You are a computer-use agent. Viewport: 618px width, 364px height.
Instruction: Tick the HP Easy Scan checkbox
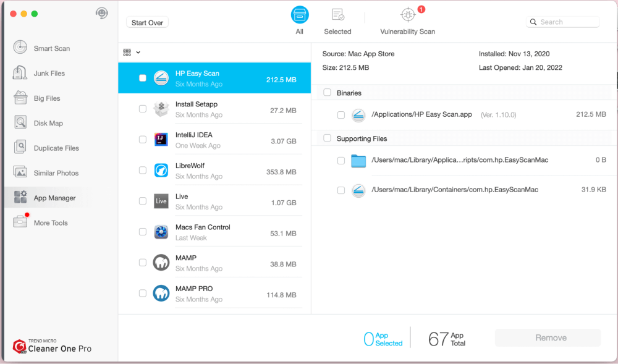143,78
